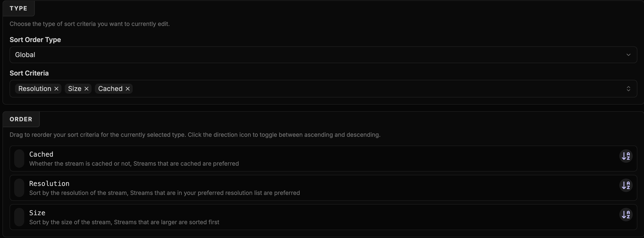The height and width of the screenshot is (238, 644).
Task: Toggle the sort direction icon for Size
Action: tap(626, 215)
